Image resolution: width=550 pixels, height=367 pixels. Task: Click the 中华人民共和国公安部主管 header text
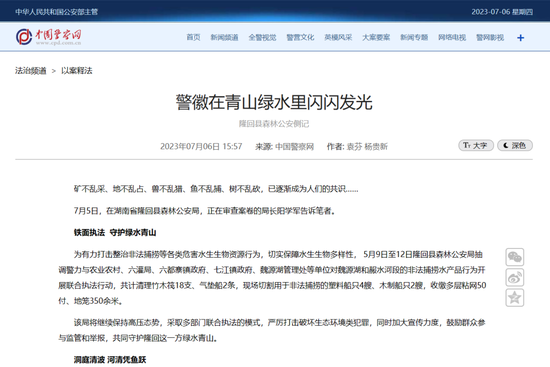[56, 12]
